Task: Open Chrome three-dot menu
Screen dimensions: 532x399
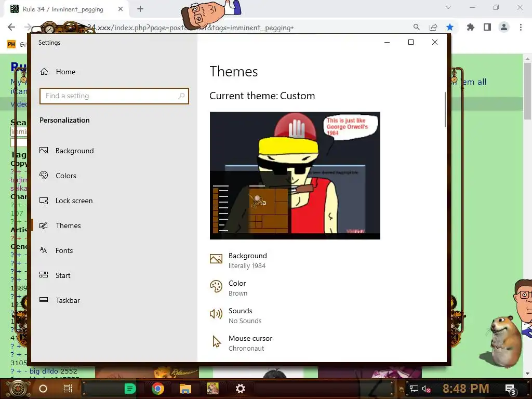Action: coord(521,28)
